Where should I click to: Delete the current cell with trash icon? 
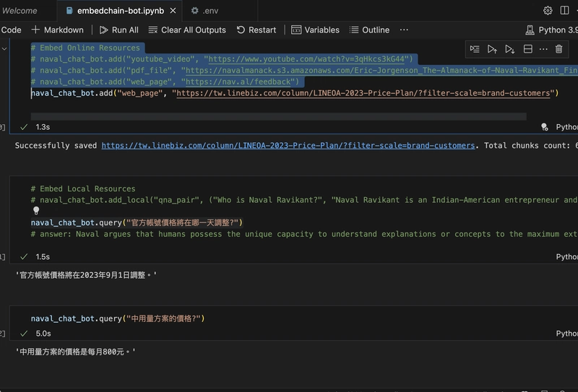[x=559, y=49]
